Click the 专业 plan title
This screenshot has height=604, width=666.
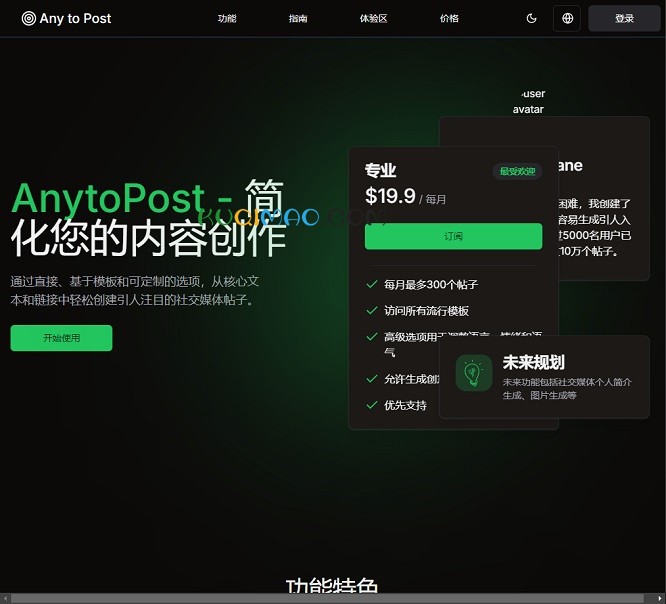(x=380, y=170)
